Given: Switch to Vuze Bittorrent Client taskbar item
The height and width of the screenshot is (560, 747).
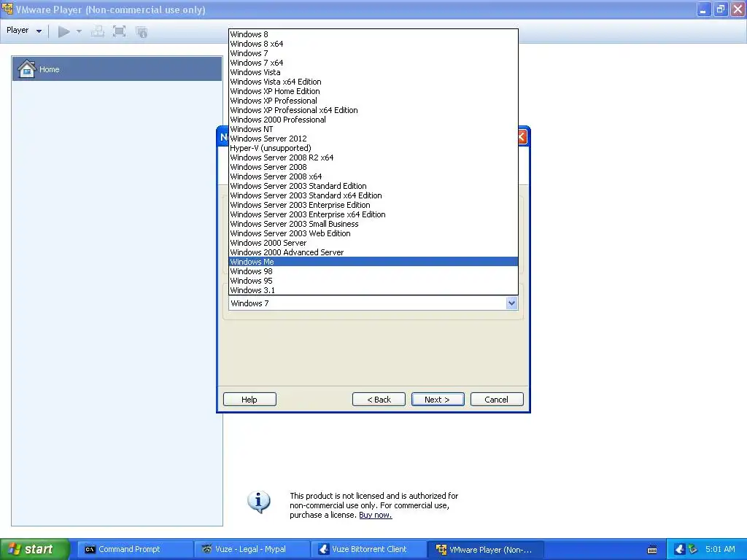Looking at the screenshot, I should pyautogui.click(x=368, y=550).
